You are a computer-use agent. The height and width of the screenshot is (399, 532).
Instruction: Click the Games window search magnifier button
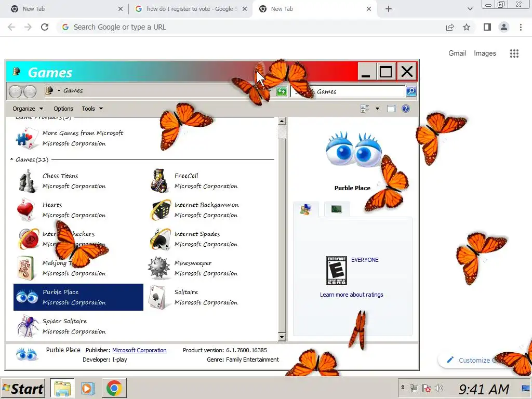411,91
